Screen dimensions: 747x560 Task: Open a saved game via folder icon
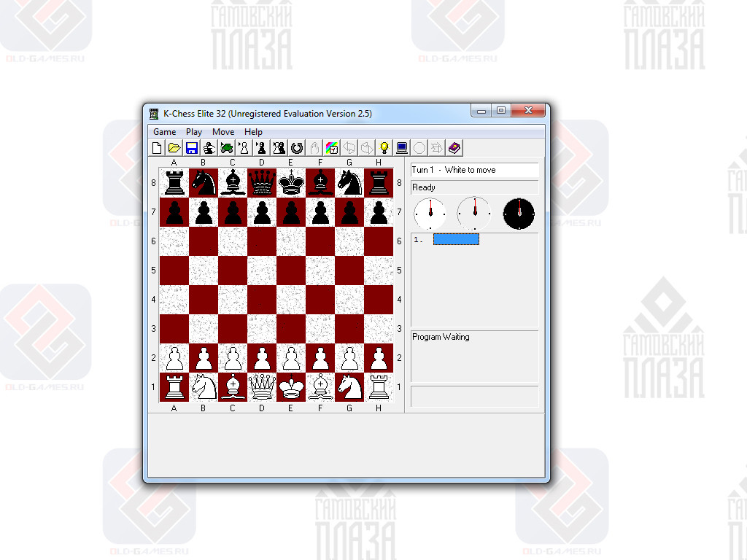(174, 148)
